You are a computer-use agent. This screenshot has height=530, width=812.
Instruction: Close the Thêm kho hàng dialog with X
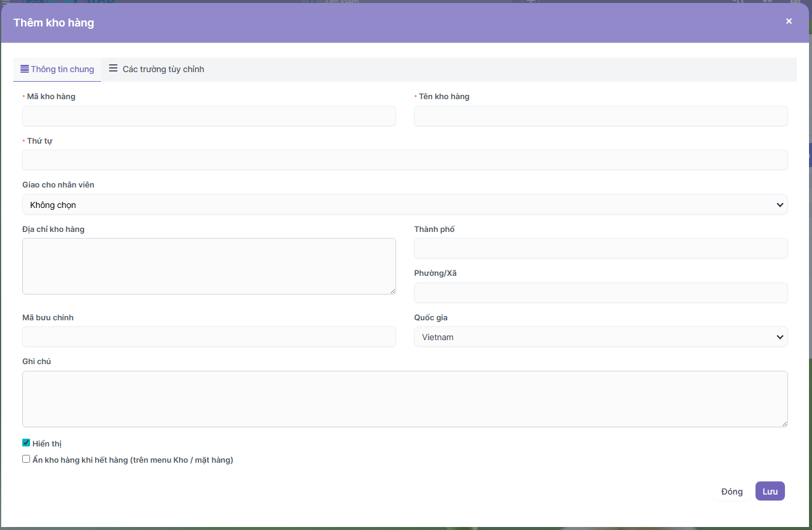point(789,22)
